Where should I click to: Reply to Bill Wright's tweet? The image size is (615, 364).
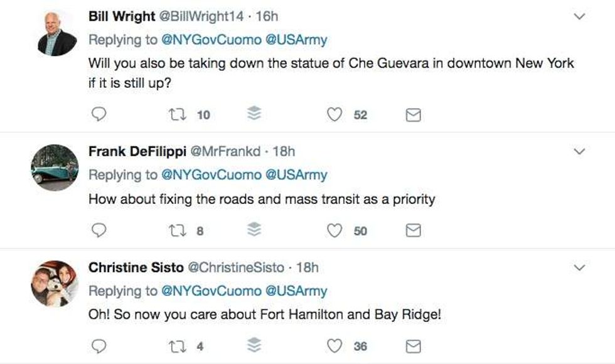point(99,115)
